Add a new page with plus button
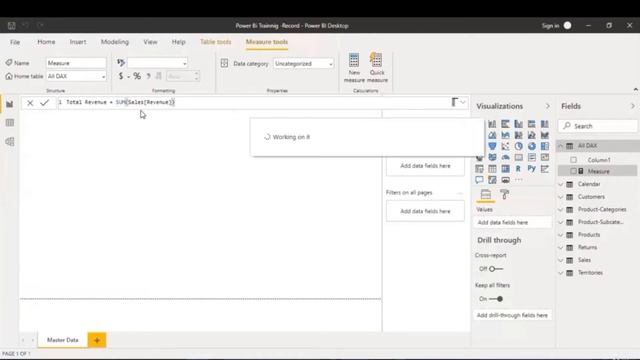This screenshot has height=360, width=640. 97,340
